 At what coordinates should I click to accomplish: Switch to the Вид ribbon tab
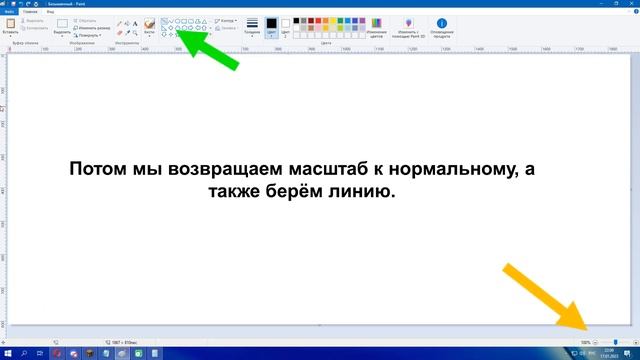pos(50,12)
